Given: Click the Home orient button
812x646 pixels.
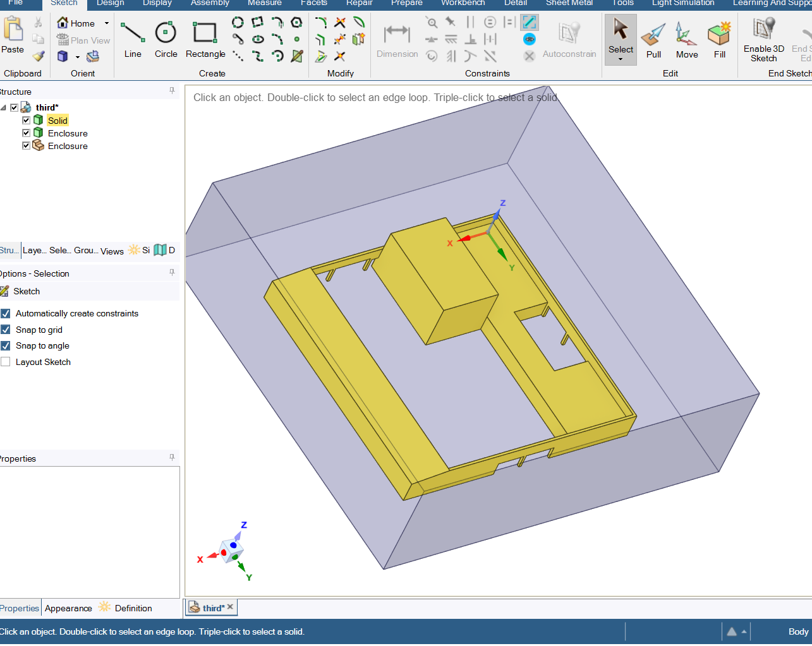Looking at the screenshot, I should click(x=76, y=23).
